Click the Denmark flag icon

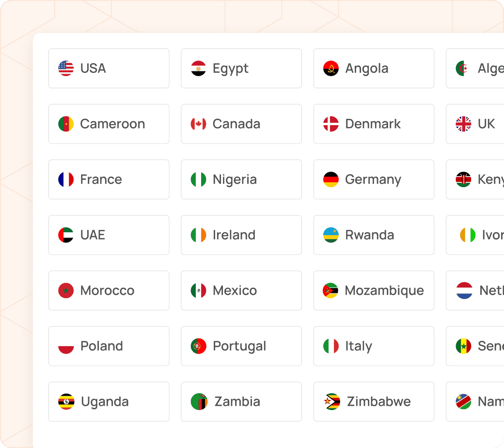pyautogui.click(x=331, y=124)
